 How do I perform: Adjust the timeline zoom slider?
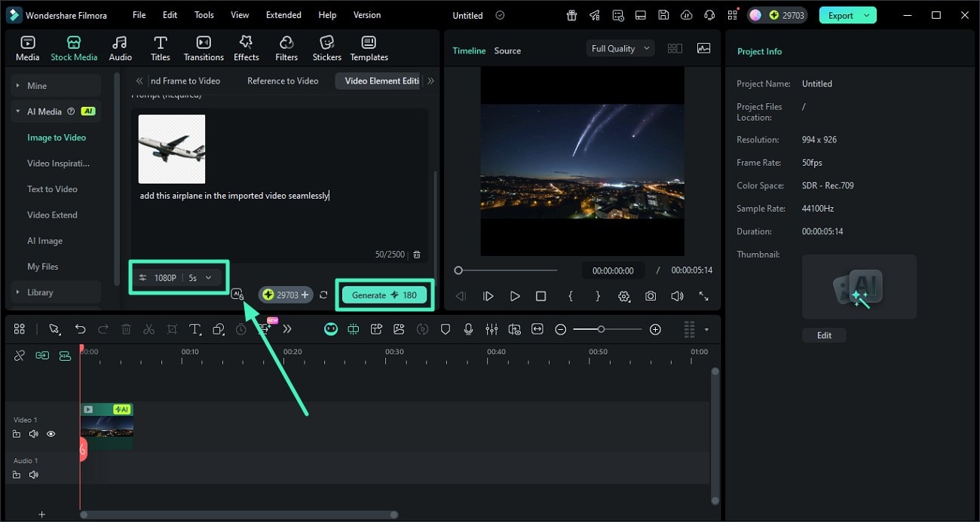[x=601, y=329]
